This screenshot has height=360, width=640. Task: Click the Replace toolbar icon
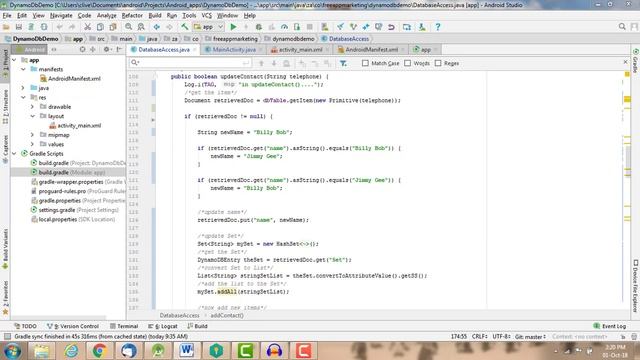click(x=141, y=27)
